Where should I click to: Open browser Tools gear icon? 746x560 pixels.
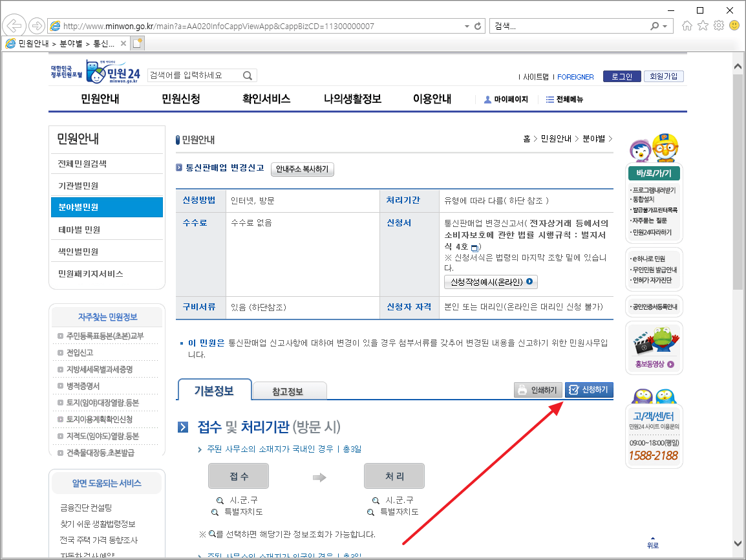point(719,26)
